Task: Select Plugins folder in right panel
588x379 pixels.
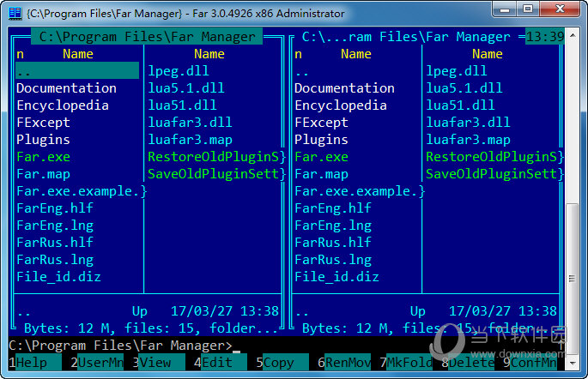Action: tap(321, 140)
